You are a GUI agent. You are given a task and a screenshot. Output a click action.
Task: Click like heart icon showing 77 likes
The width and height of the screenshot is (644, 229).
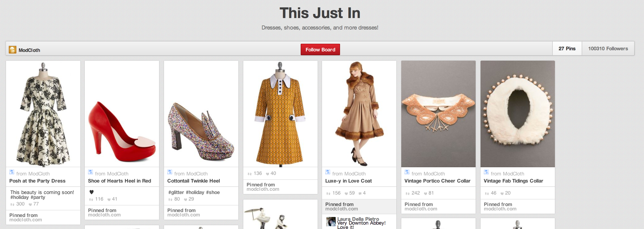(30, 204)
